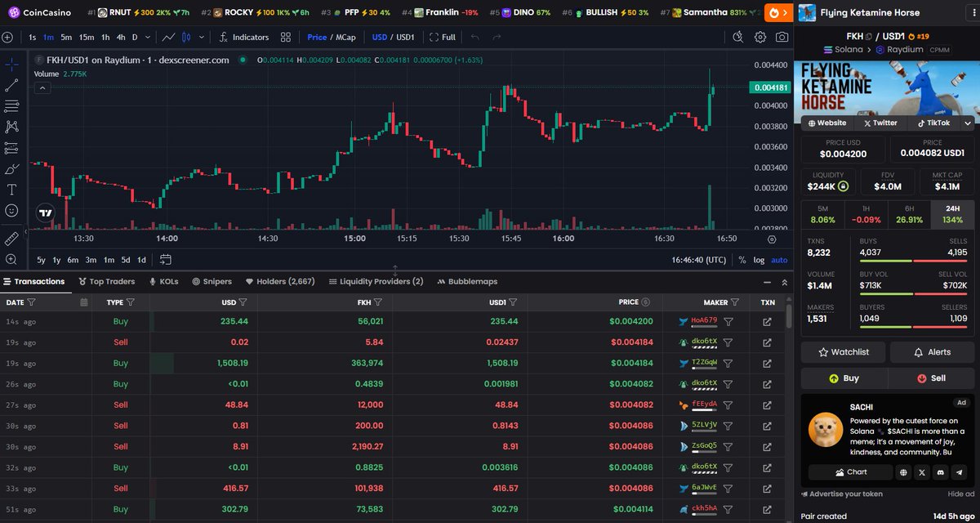Expand the chart type dropdown arrow
The height and width of the screenshot is (523, 980).
click(x=201, y=37)
